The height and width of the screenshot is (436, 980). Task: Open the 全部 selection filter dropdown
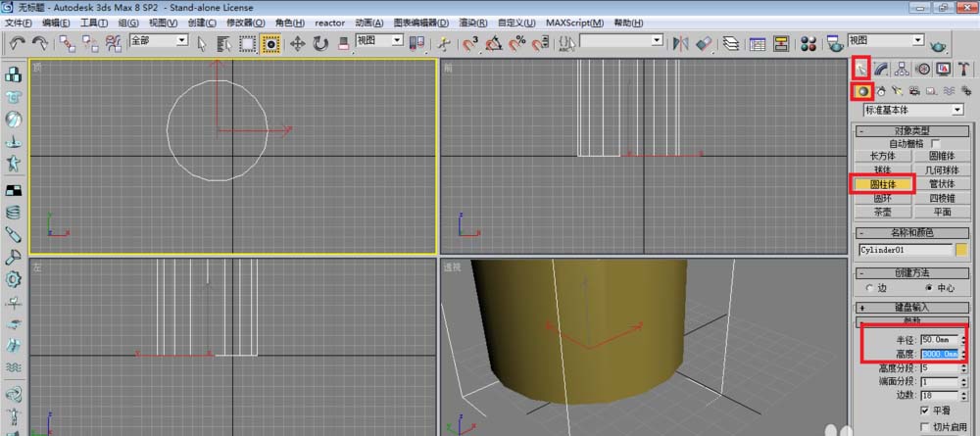click(x=181, y=40)
